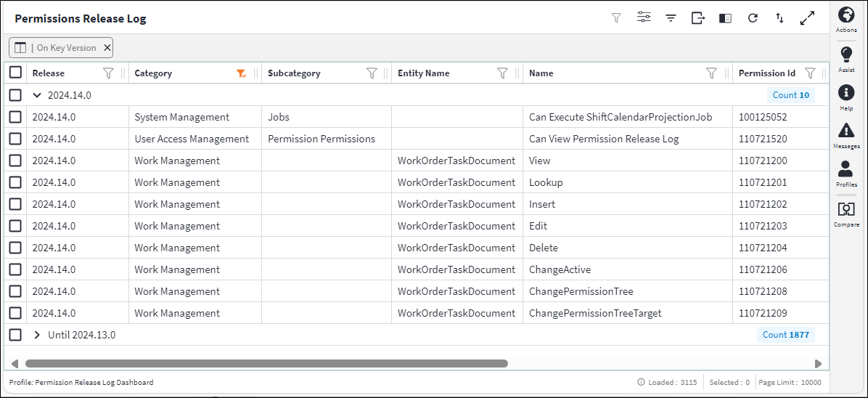Open the export icon in the toolbar

697,18
